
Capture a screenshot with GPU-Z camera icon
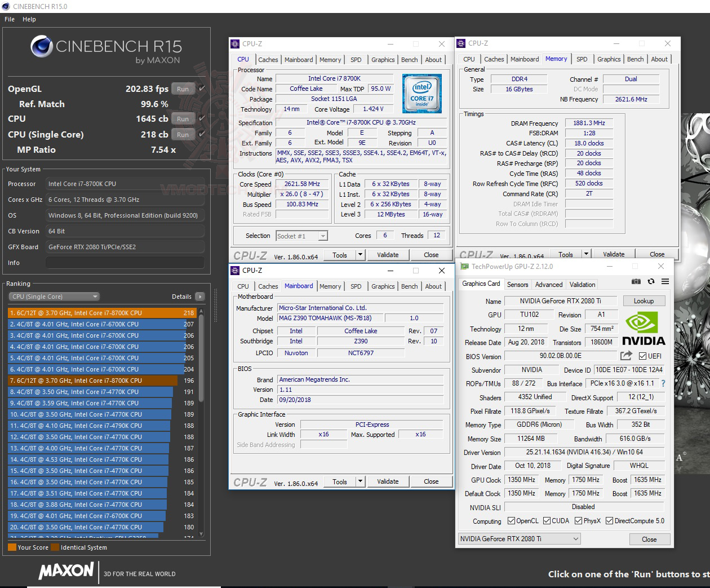(x=636, y=281)
